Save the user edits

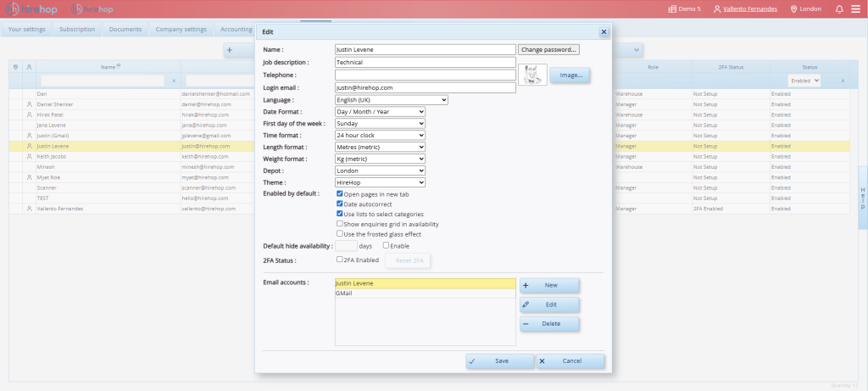[x=500, y=361]
